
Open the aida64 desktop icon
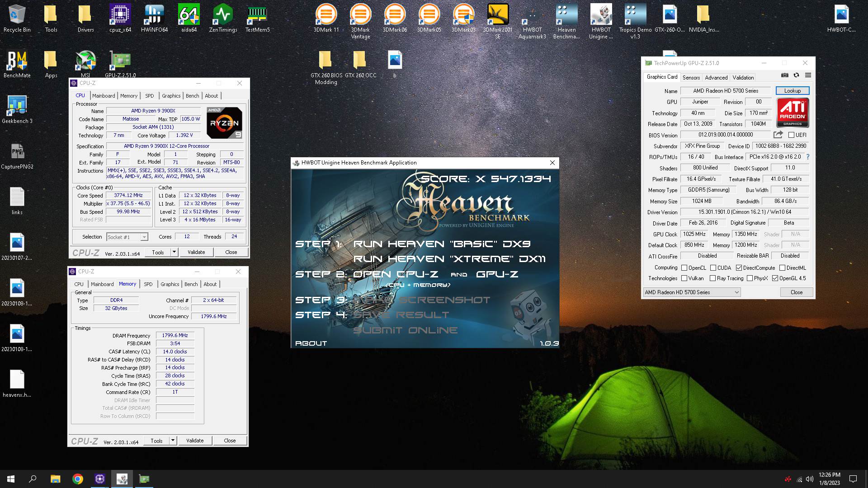189,19
